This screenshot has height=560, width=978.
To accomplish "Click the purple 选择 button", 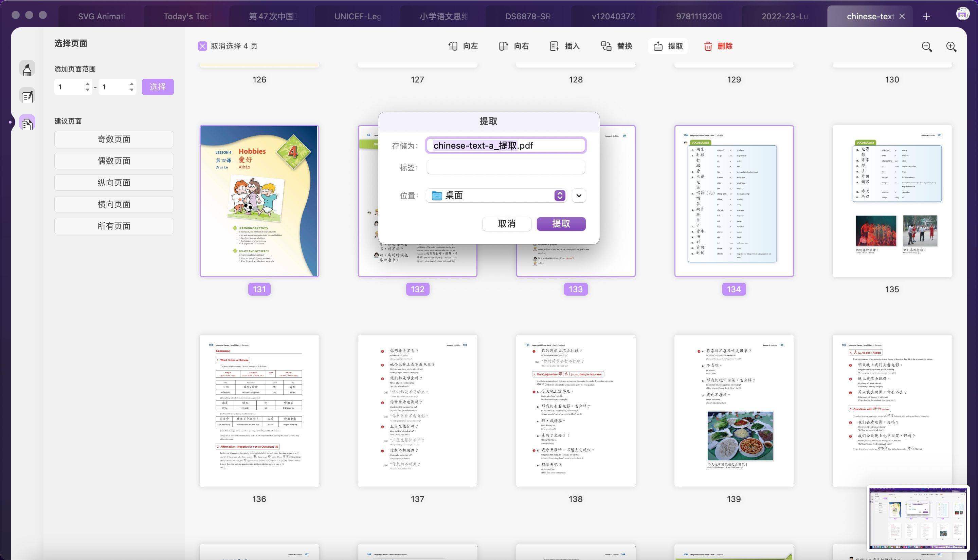I will tap(158, 87).
